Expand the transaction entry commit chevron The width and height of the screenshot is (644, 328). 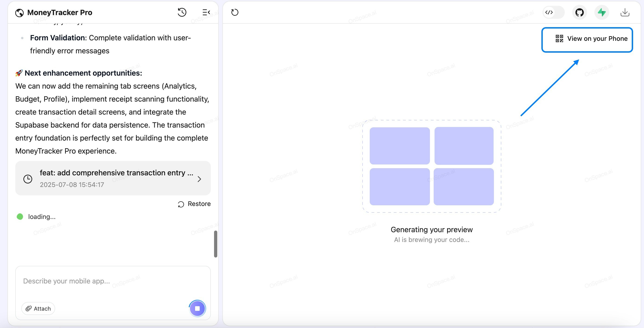click(x=199, y=179)
